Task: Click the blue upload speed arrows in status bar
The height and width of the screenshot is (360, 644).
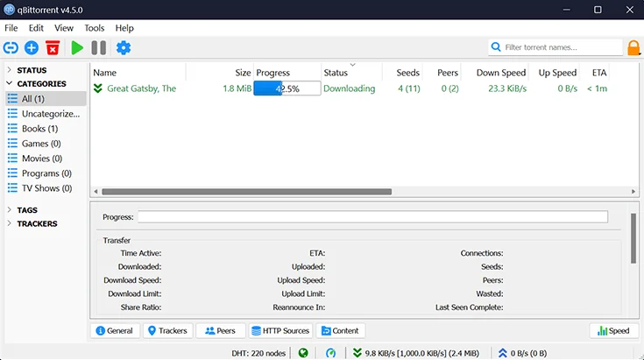Action: (502, 353)
